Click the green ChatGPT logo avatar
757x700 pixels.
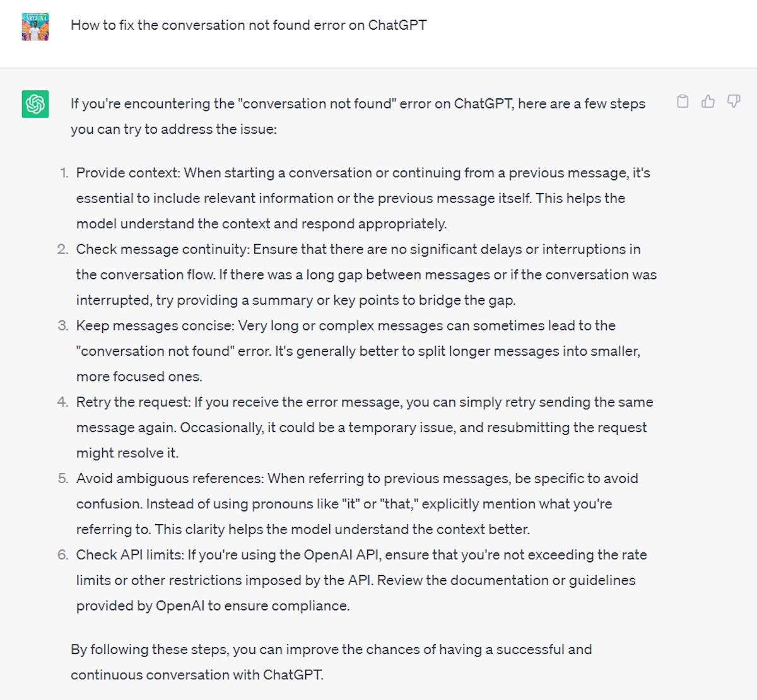click(35, 104)
